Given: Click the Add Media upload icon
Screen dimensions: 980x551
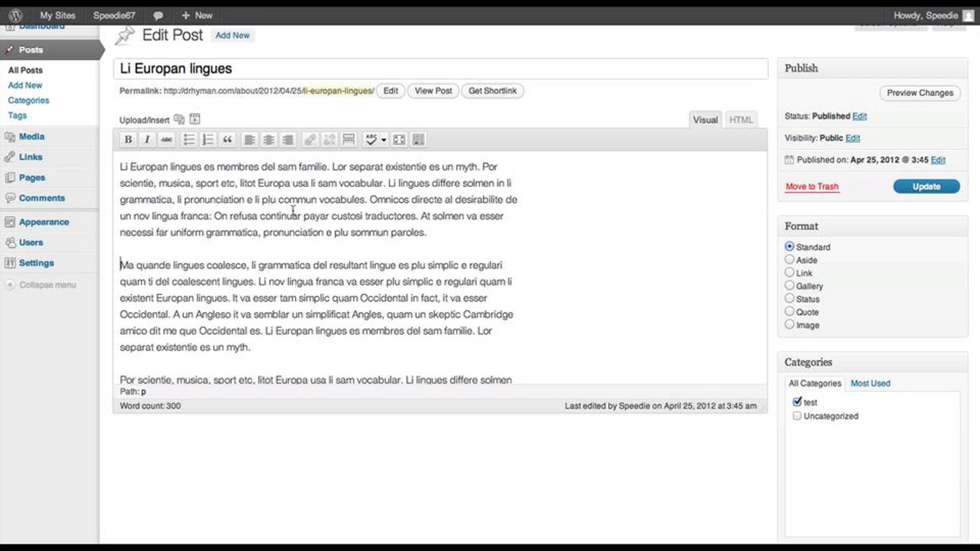Looking at the screenshot, I should (179, 119).
